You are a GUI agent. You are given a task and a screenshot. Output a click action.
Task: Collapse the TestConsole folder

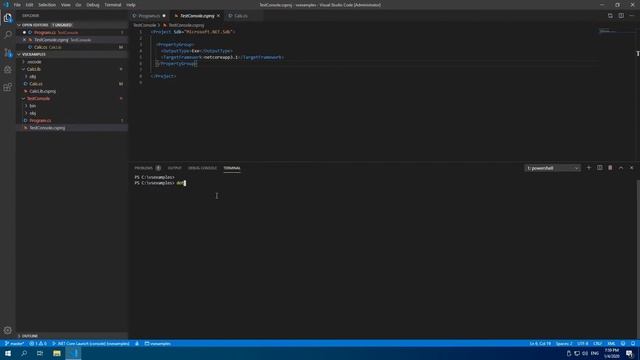(38, 98)
